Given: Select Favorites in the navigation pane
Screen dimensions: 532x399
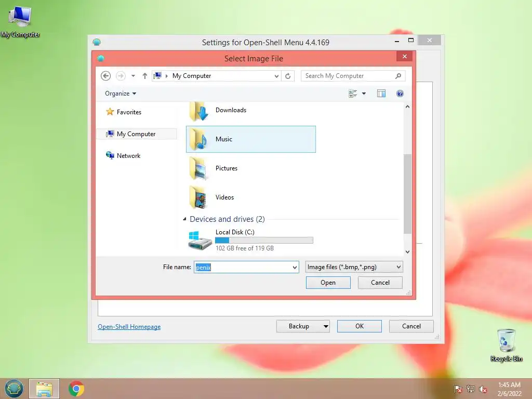Looking at the screenshot, I should 124,112.
